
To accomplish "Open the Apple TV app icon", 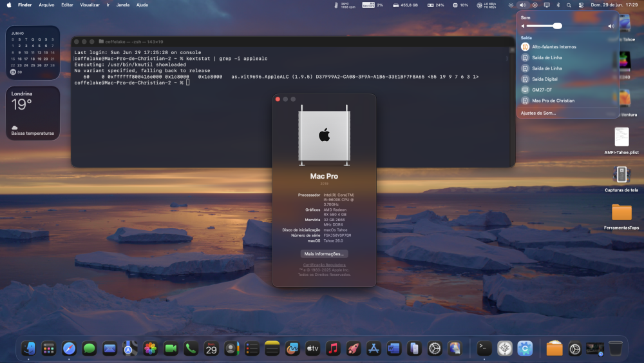I will pos(312,349).
